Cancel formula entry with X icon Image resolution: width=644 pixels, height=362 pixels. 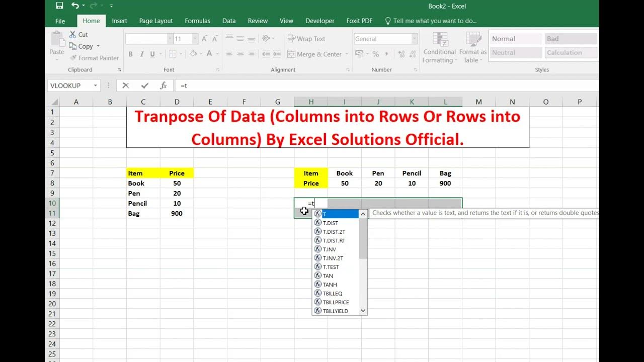(x=126, y=85)
